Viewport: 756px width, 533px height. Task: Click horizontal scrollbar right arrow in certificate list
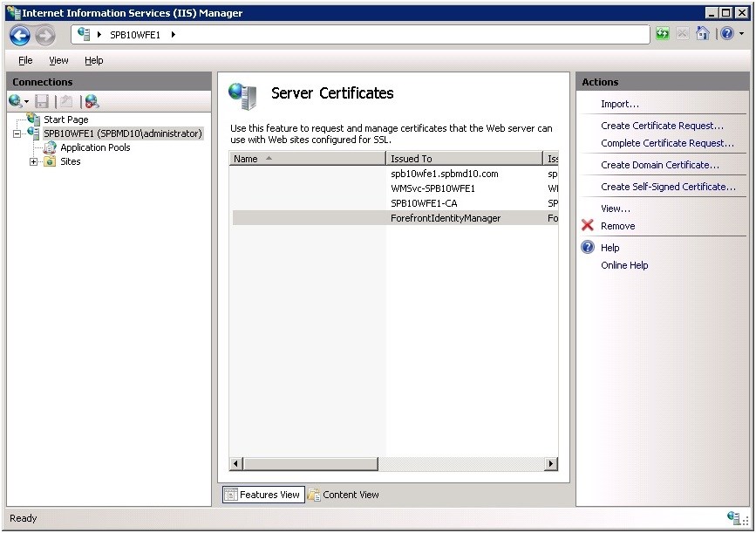point(551,464)
